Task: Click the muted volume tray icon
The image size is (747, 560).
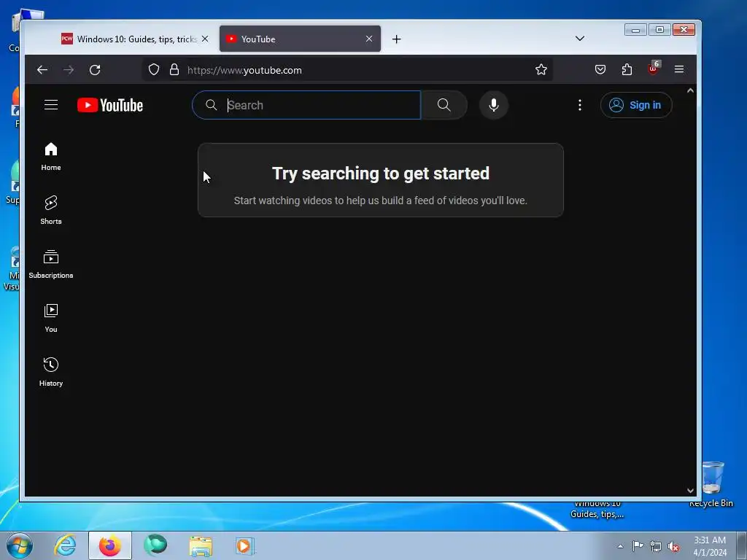Action: (x=673, y=546)
